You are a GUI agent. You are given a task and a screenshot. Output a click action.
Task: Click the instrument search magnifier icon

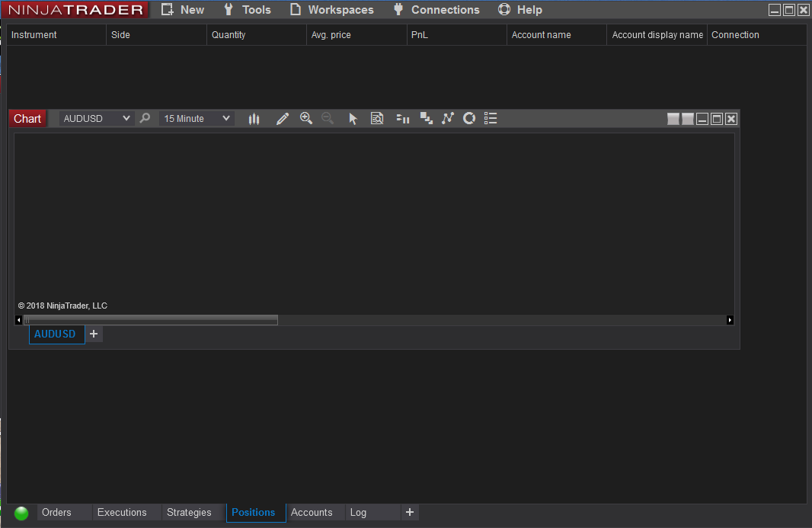[x=145, y=119]
